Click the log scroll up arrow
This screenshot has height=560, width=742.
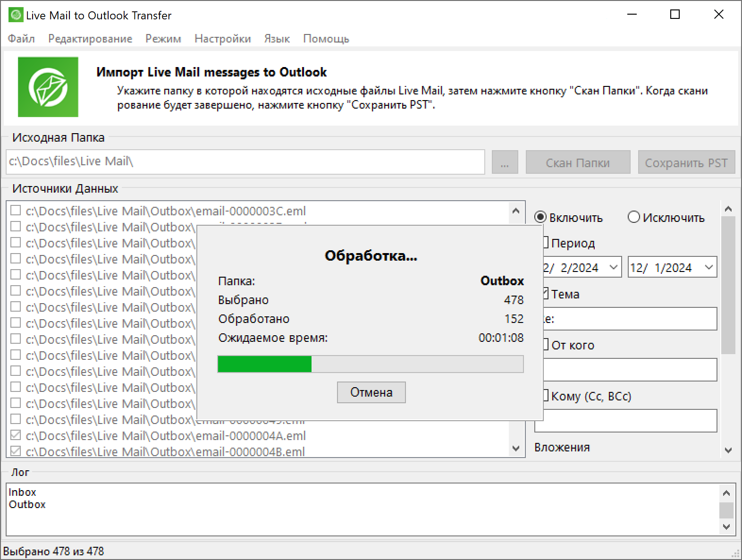726,493
